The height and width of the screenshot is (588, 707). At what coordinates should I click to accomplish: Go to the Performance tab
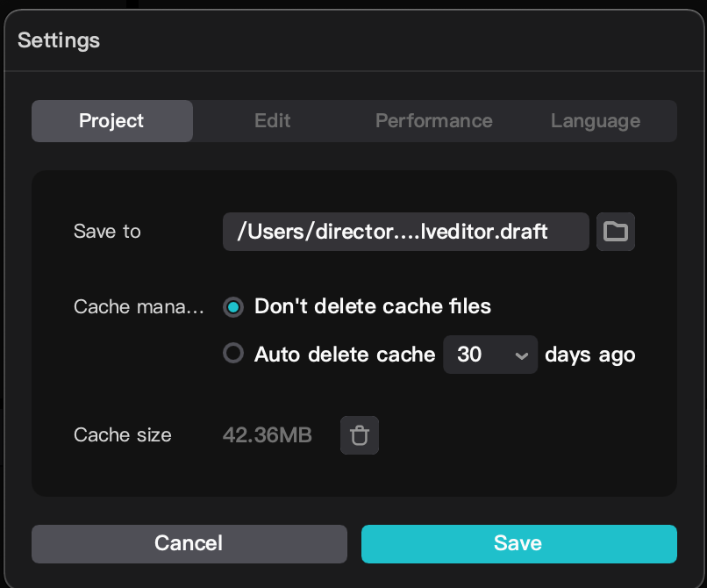(x=433, y=121)
